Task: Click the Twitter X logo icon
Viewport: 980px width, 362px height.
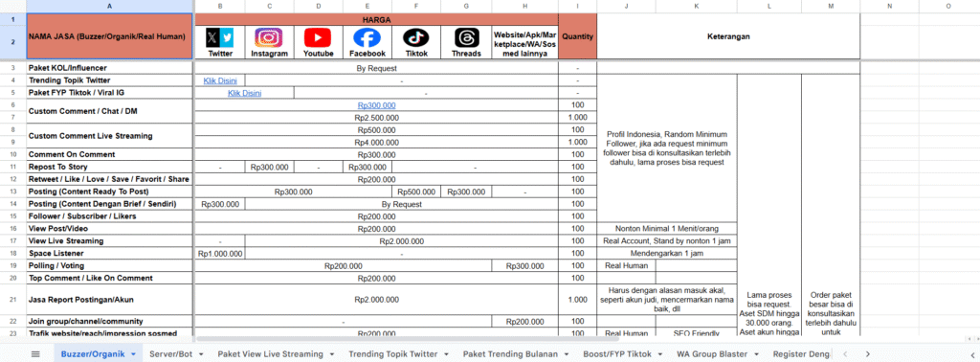Action: point(220,38)
